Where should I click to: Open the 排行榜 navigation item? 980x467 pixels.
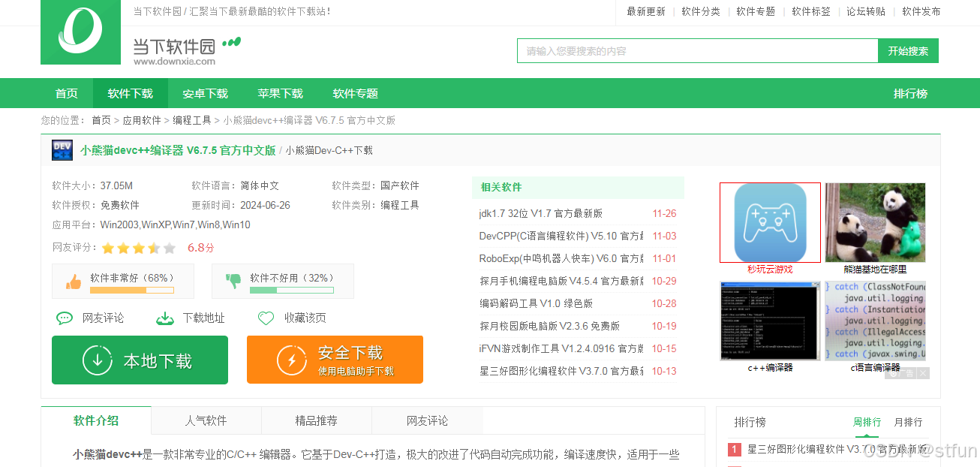910,94
